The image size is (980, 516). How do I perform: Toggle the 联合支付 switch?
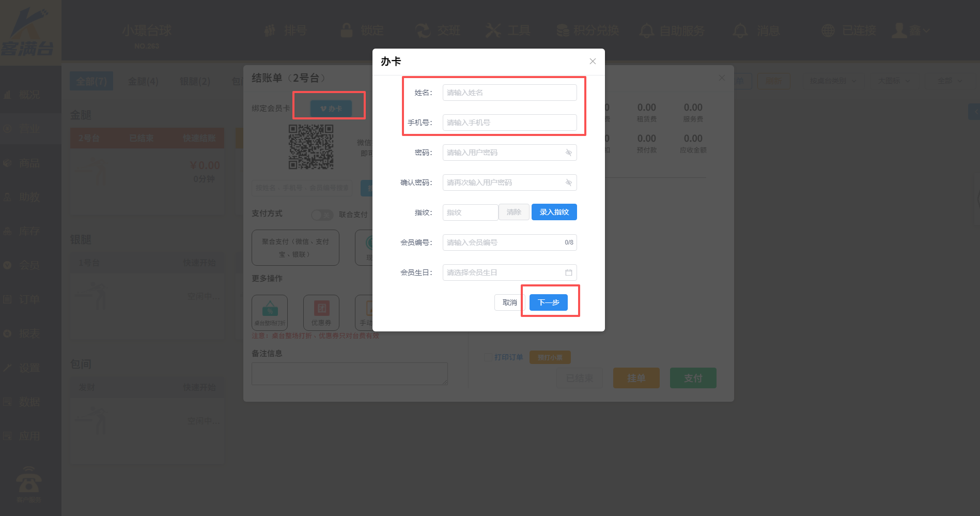322,215
